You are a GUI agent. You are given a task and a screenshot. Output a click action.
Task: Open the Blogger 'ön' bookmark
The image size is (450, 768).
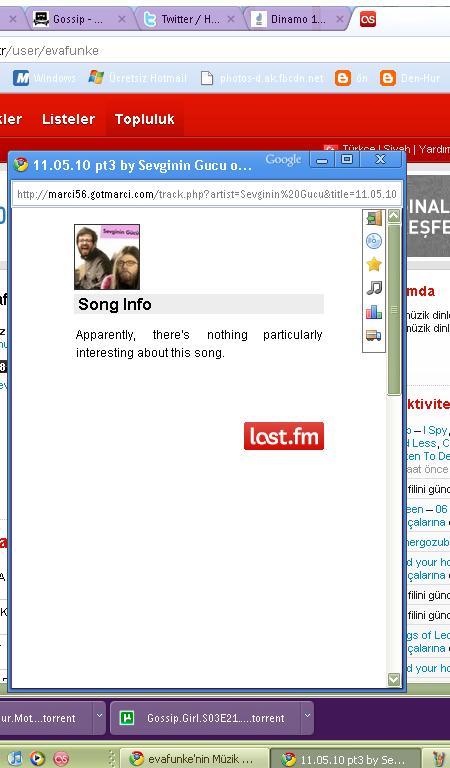click(x=352, y=78)
